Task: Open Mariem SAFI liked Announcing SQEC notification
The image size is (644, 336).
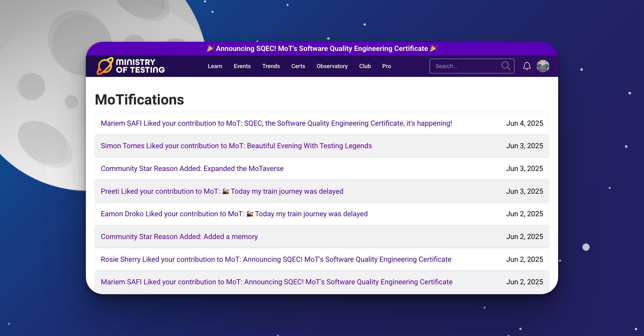Action: coord(277,282)
